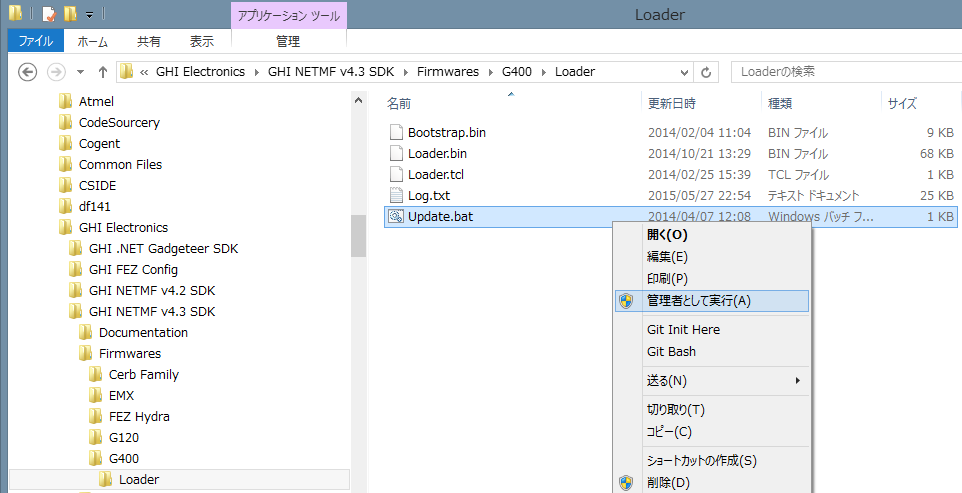
Task: Select 管理者として実行(A) from context menu
Action: click(698, 301)
